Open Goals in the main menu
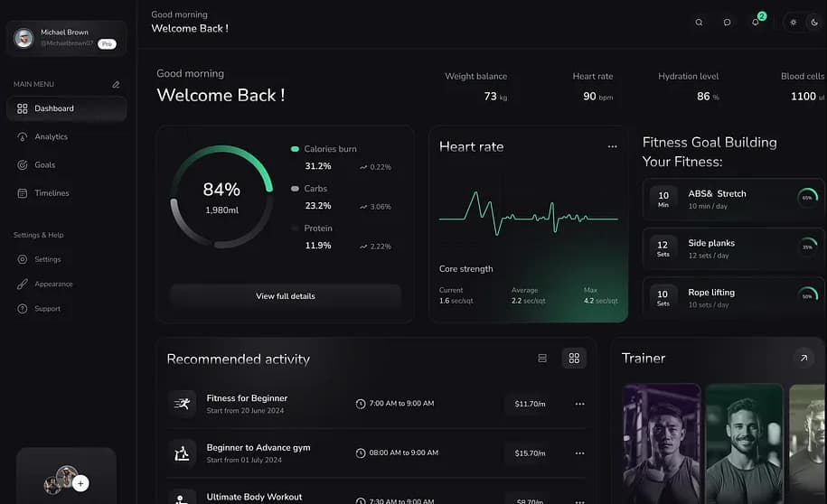The width and height of the screenshot is (827, 504). (x=44, y=164)
